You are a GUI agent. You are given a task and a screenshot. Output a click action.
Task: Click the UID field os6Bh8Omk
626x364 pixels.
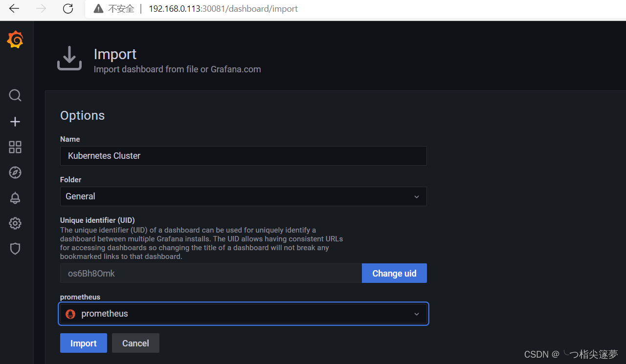point(211,273)
